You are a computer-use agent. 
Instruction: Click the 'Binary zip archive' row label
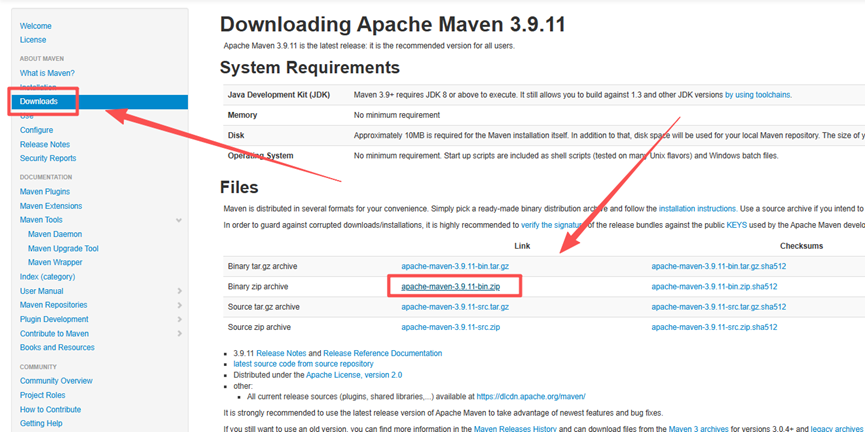coord(258,287)
